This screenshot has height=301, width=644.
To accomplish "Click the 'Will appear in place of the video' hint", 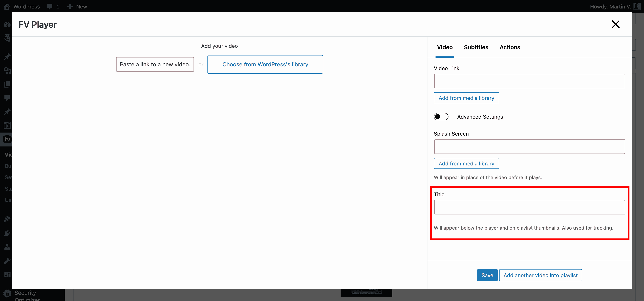I will [x=488, y=178].
